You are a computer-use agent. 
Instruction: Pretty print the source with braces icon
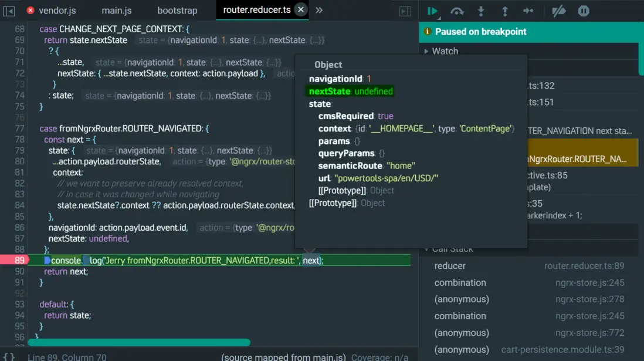point(9,356)
